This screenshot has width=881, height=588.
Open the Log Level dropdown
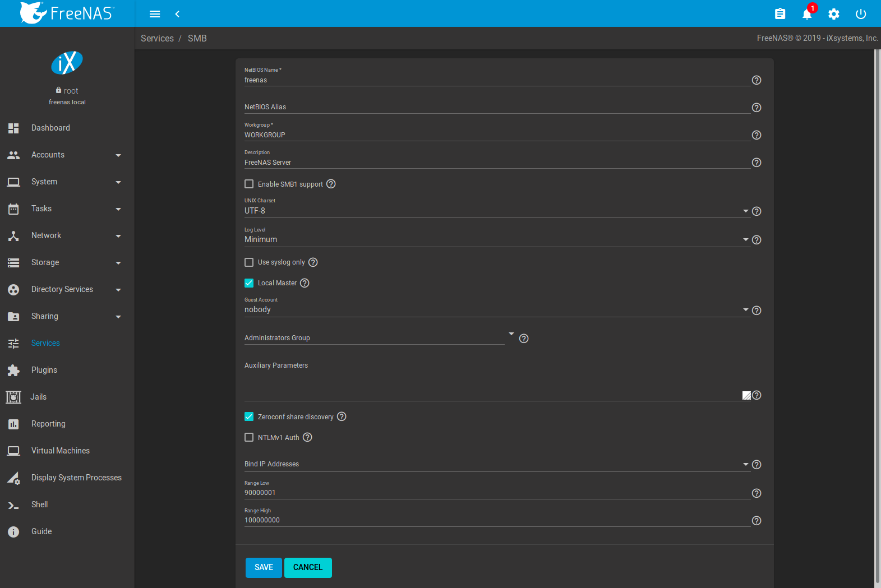(497, 239)
